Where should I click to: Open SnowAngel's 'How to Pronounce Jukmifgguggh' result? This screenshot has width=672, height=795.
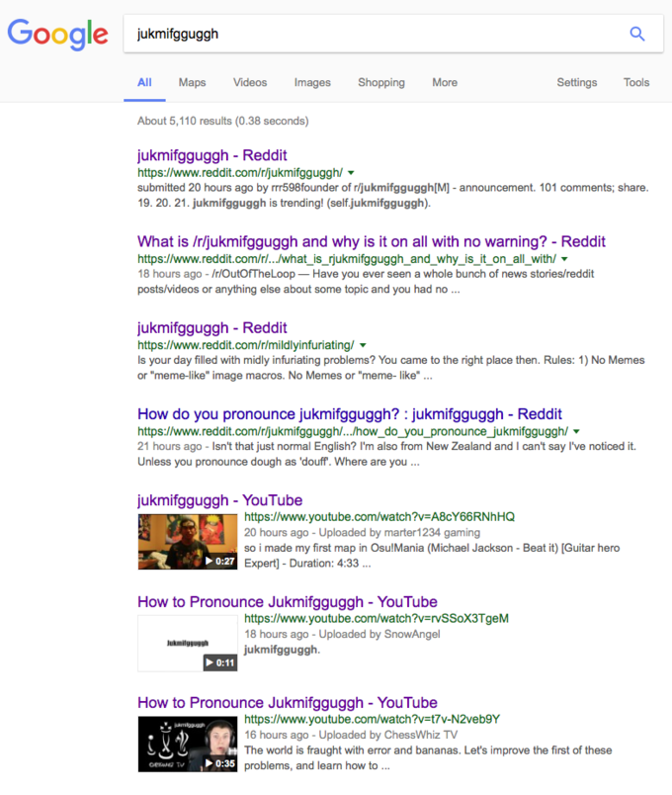point(288,601)
